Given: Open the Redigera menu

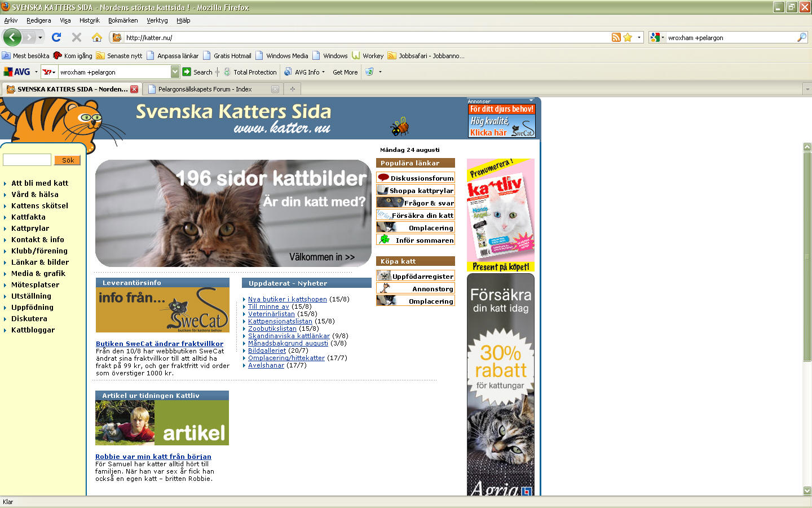Looking at the screenshot, I should click(38, 20).
